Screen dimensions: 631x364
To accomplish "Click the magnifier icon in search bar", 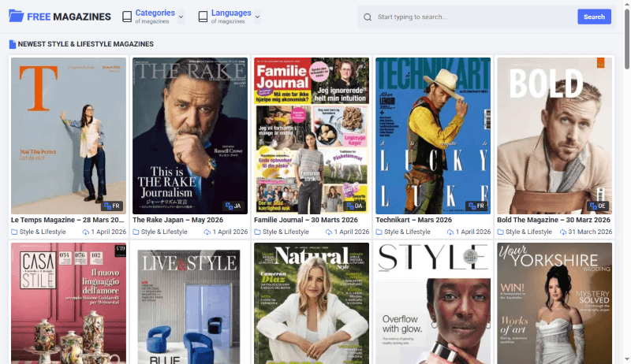I will tap(368, 17).
